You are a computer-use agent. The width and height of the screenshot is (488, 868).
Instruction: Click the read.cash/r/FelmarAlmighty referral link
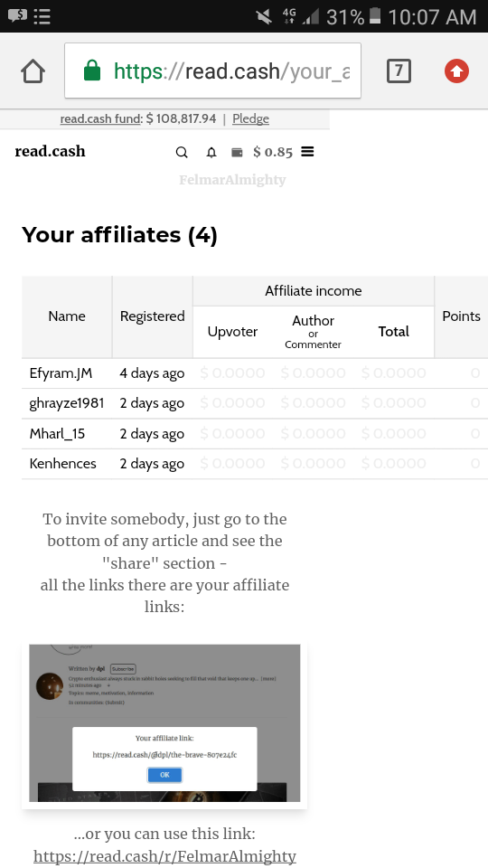(164, 856)
